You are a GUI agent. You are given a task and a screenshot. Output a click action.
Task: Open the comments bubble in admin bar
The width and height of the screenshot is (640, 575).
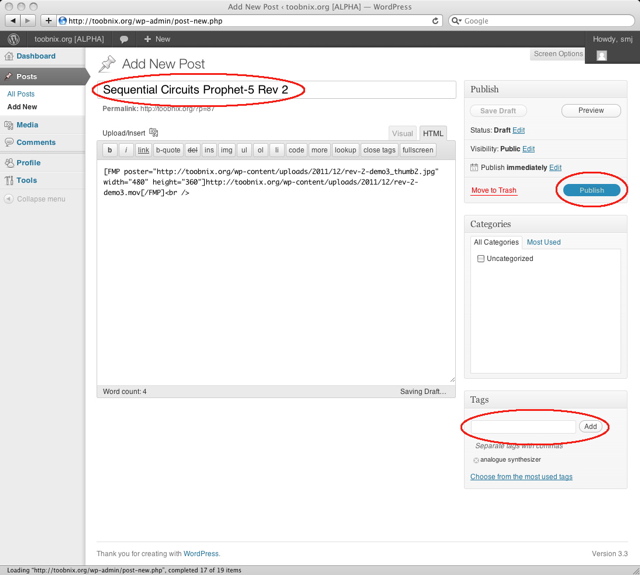pos(124,39)
